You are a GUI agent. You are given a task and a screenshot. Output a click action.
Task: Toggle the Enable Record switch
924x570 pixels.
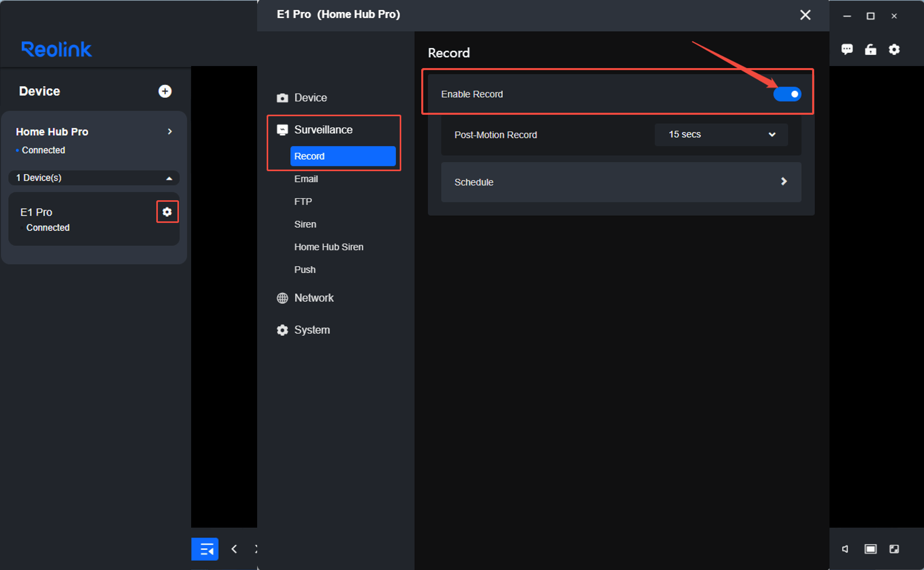(787, 94)
